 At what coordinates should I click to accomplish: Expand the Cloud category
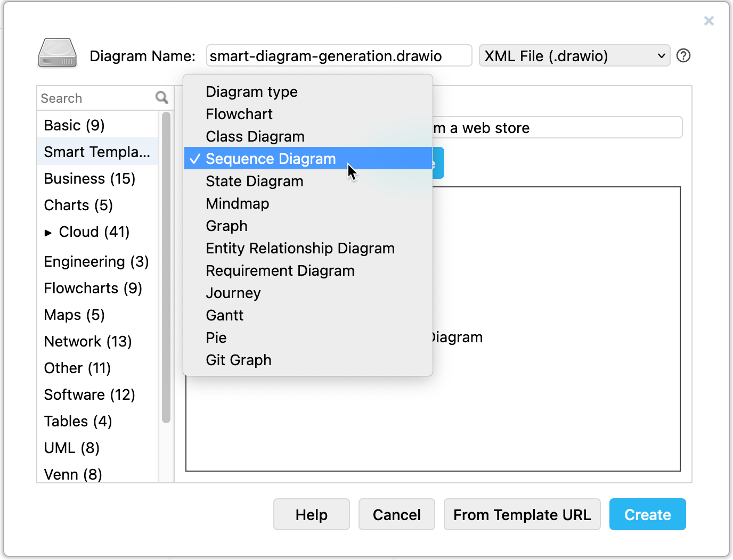50,232
